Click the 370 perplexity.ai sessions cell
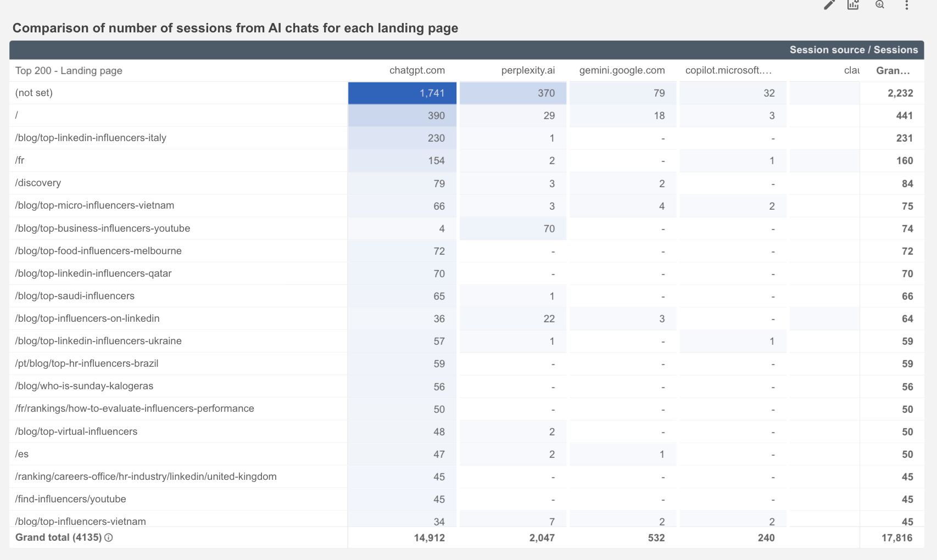 545,93
